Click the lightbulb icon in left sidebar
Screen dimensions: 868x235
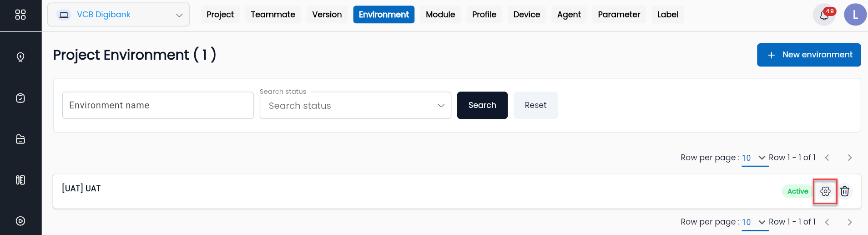click(20, 57)
